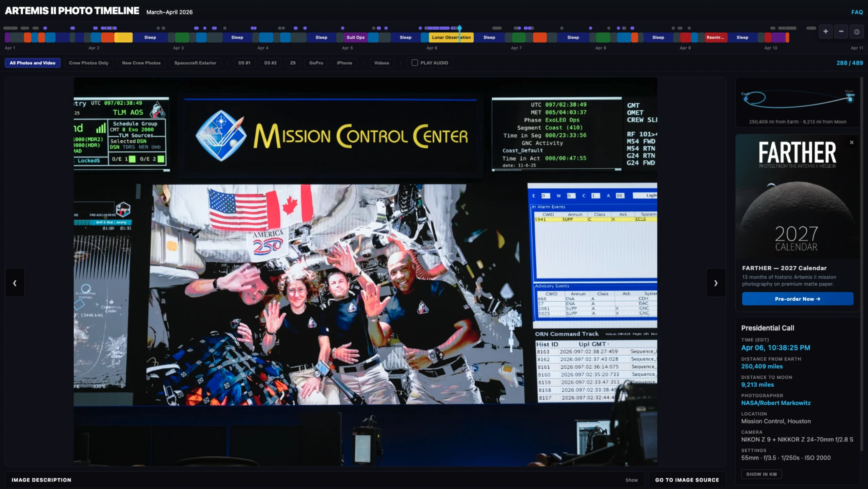
Task: Click the photo counter 288 / 489
Action: [849, 63]
